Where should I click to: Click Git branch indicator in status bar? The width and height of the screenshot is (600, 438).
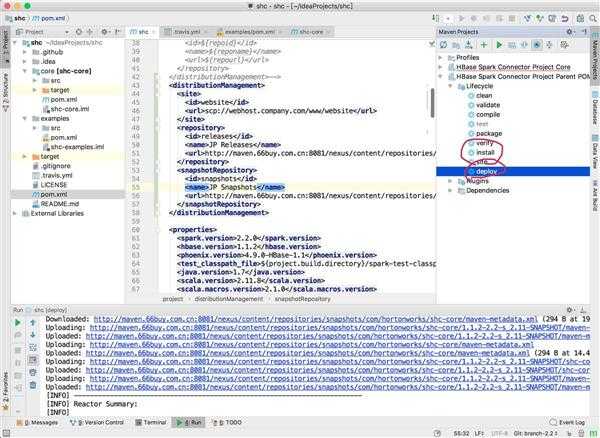[x=536, y=433]
